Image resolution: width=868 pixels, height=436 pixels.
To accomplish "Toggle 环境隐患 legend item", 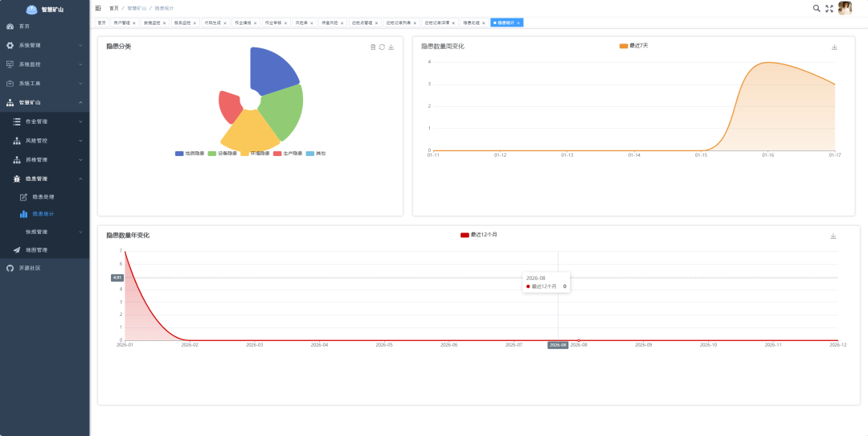I will [256, 154].
